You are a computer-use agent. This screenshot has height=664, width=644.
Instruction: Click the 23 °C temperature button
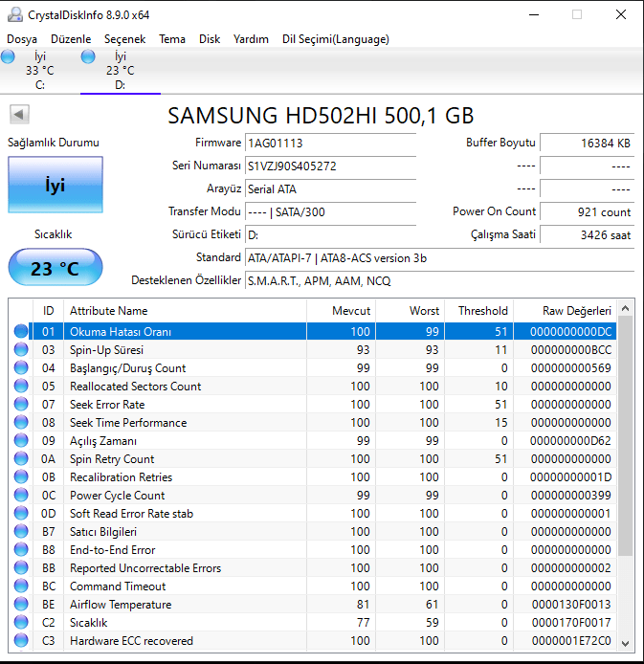[x=56, y=268]
